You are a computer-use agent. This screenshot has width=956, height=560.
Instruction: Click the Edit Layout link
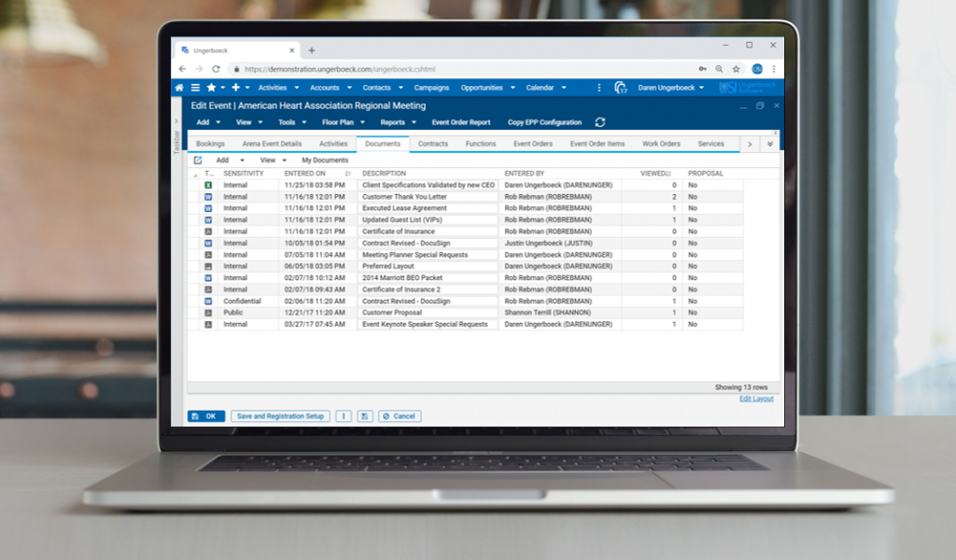(x=756, y=399)
